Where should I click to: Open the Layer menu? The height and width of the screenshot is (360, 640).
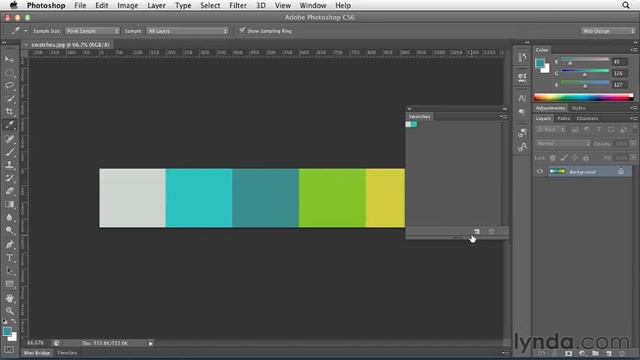click(x=156, y=5)
